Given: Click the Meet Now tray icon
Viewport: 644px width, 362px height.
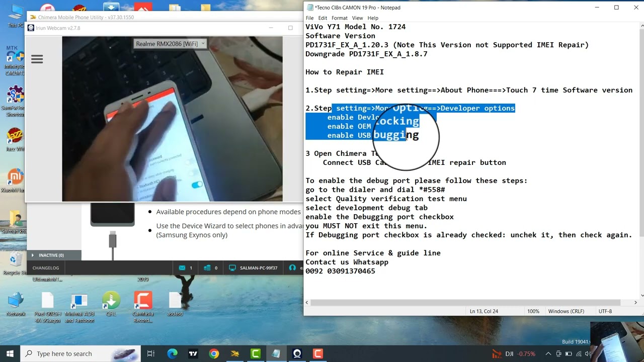Looking at the screenshot, I should click(x=559, y=353).
